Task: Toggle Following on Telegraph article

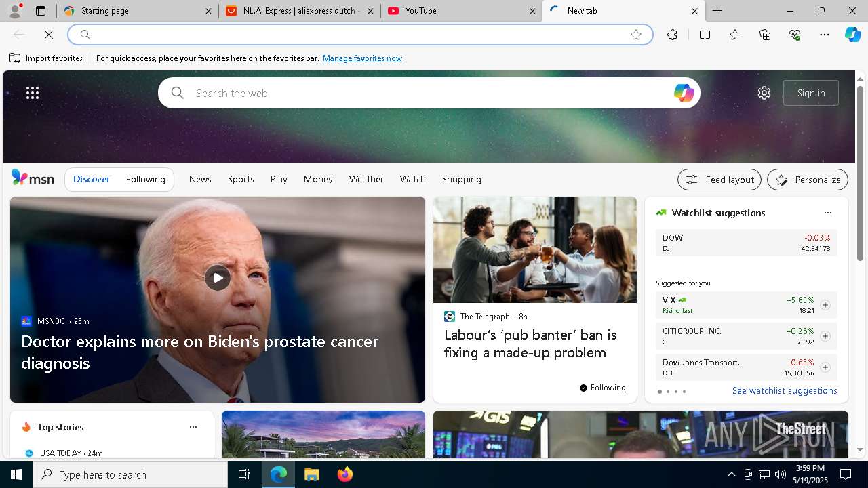Action: (602, 388)
